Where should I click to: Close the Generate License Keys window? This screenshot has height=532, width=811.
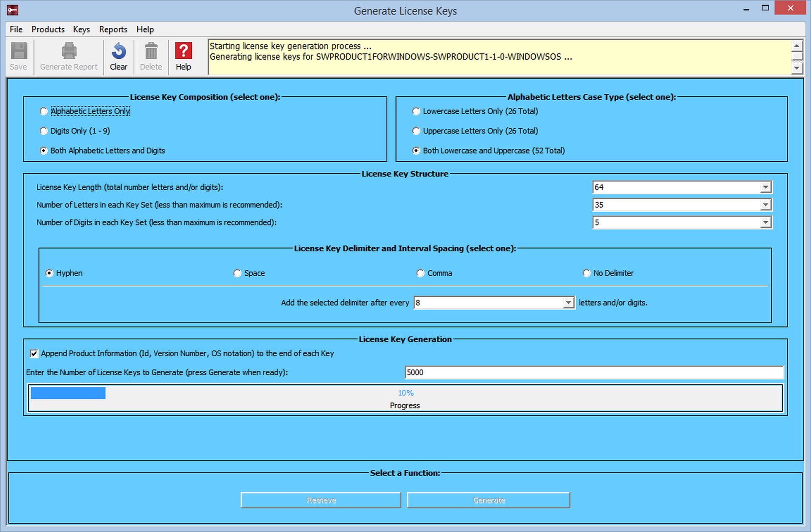(x=790, y=8)
